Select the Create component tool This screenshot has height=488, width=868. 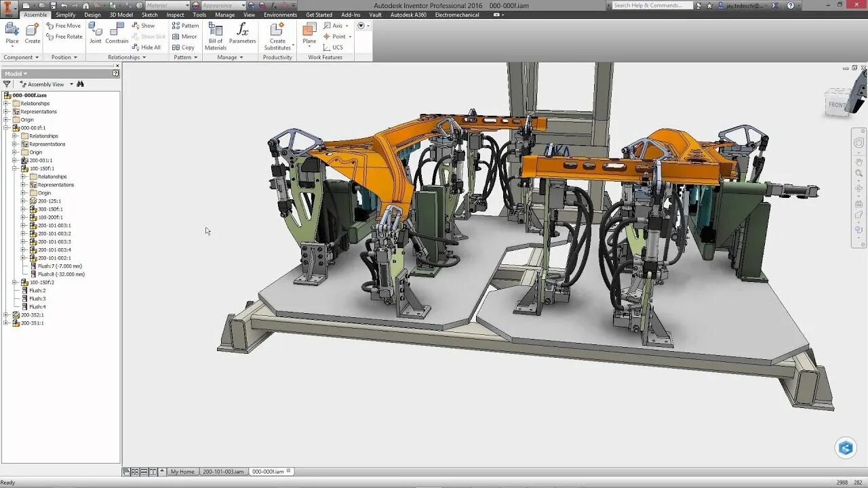click(33, 33)
